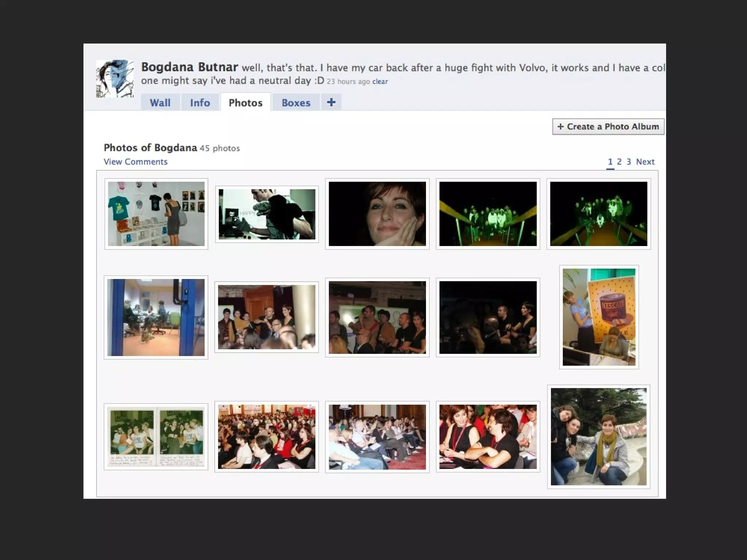Viewport: 747px width, 560px height.
Task: Open the outdoor bench group photo thumbnail
Action: pos(598,436)
